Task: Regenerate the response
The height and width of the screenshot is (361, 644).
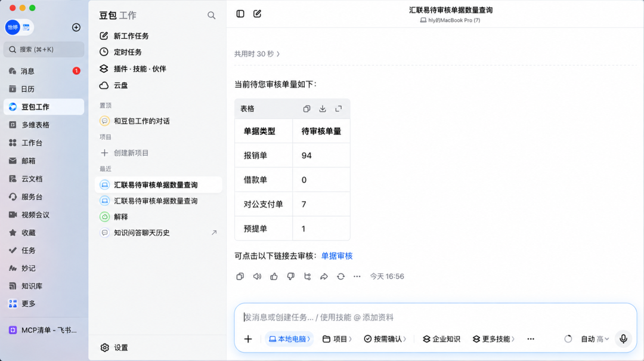Action: click(x=341, y=276)
